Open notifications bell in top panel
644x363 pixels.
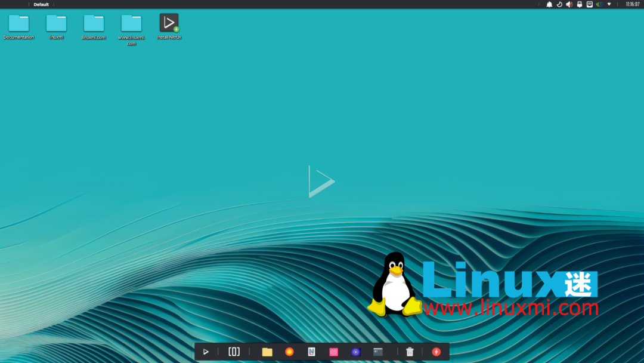pos(549,5)
